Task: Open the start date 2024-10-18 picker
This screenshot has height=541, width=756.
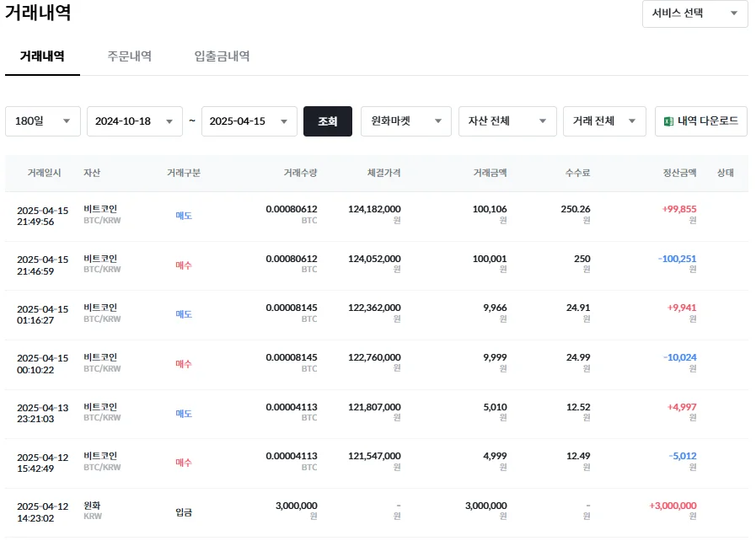Action: pyautogui.click(x=135, y=121)
